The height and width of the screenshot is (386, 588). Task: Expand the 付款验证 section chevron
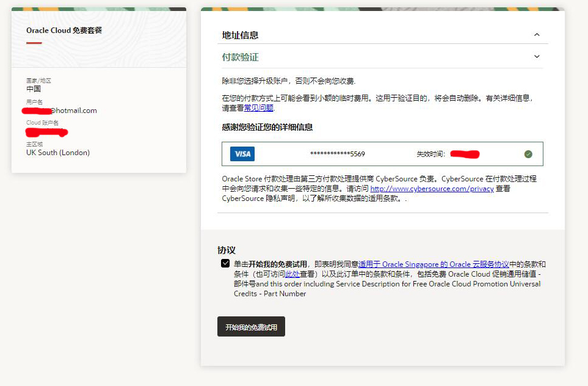[x=537, y=57]
